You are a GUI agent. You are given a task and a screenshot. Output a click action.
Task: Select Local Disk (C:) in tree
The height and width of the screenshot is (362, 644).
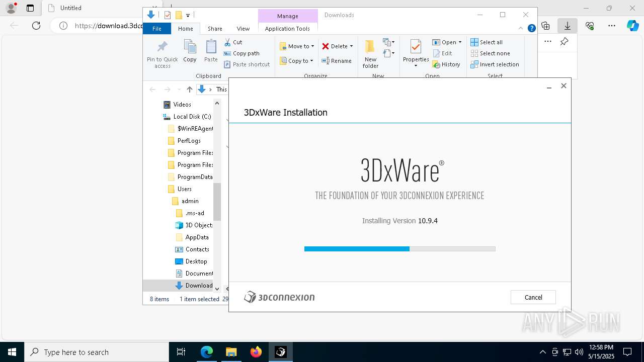[188, 117]
